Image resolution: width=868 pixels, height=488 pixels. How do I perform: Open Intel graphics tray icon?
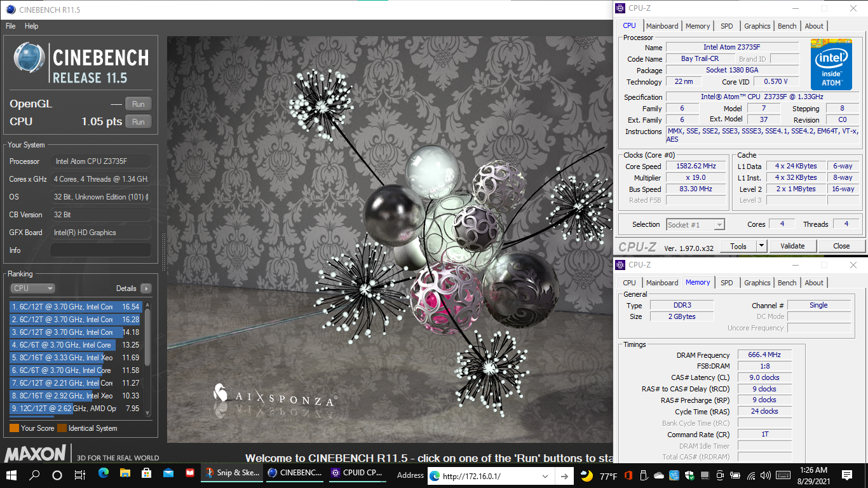674,475
